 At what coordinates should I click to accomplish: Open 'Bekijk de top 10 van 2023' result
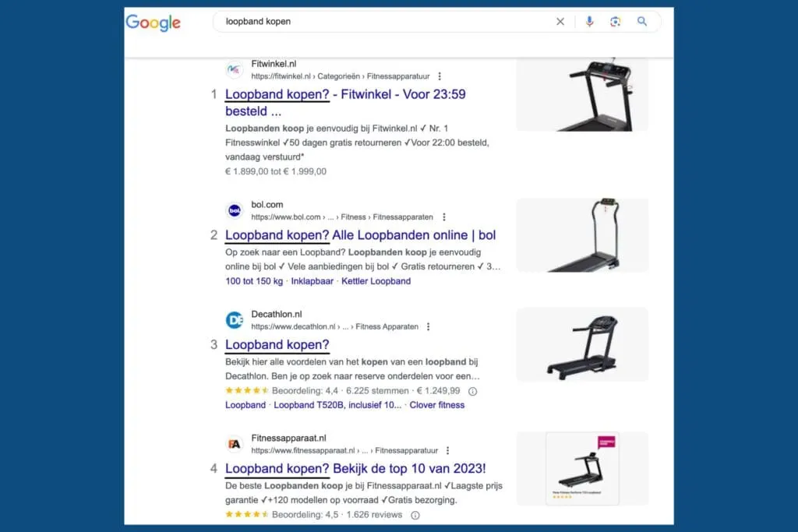tap(355, 468)
